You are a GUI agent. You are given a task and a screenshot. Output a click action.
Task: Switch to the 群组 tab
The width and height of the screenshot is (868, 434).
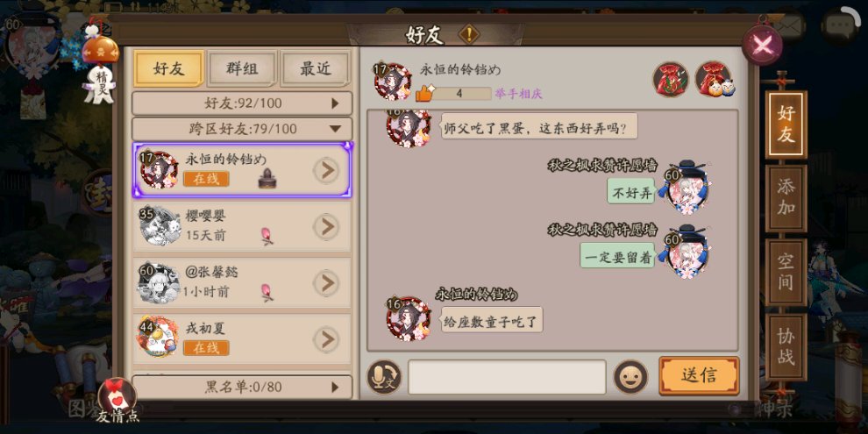(x=242, y=68)
